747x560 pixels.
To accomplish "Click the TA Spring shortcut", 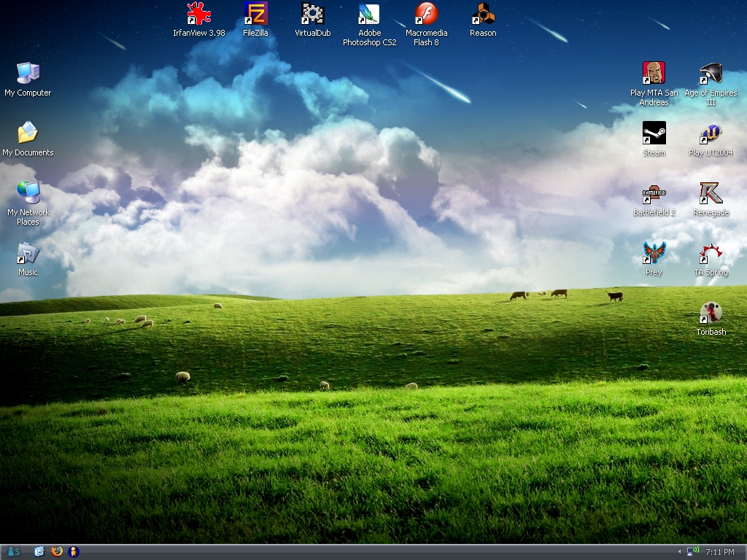I will point(711,253).
